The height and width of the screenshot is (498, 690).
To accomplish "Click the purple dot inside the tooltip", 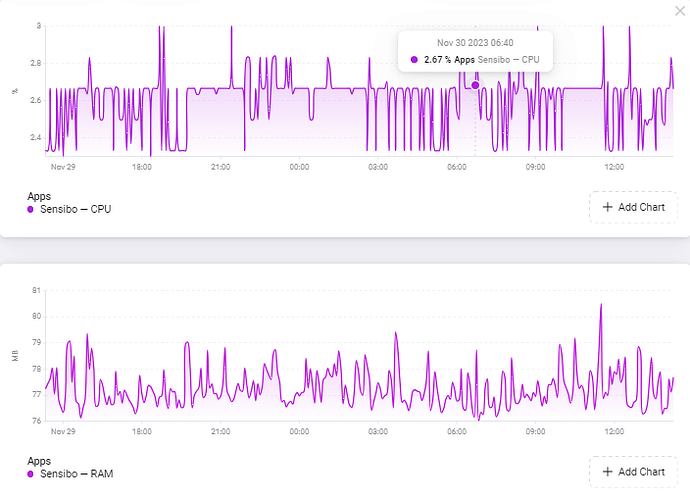I will [414, 59].
